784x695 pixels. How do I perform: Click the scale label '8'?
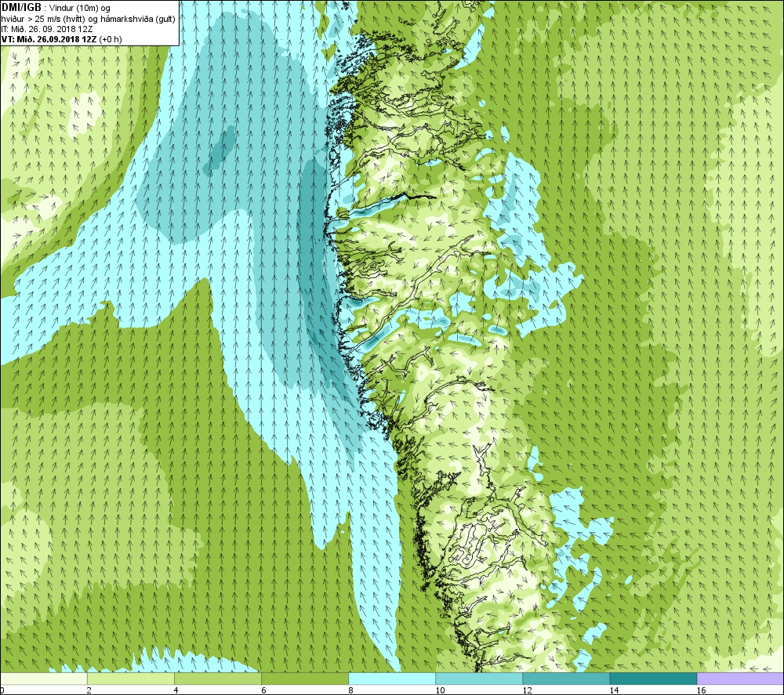tap(350, 690)
